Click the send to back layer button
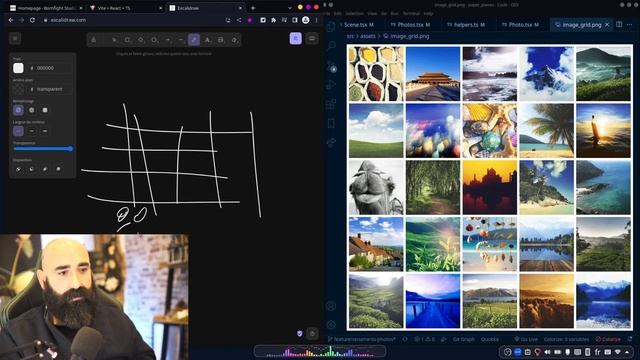The width and height of the screenshot is (640, 360). coord(18,169)
